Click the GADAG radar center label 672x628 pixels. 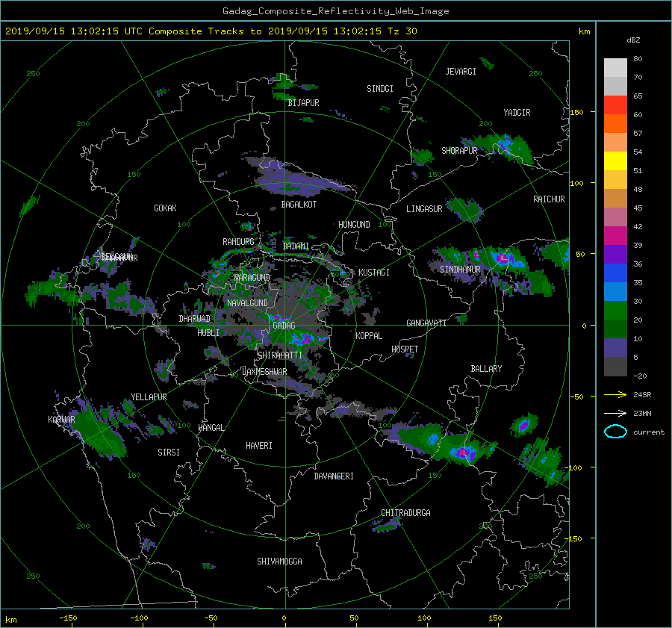coord(284,326)
